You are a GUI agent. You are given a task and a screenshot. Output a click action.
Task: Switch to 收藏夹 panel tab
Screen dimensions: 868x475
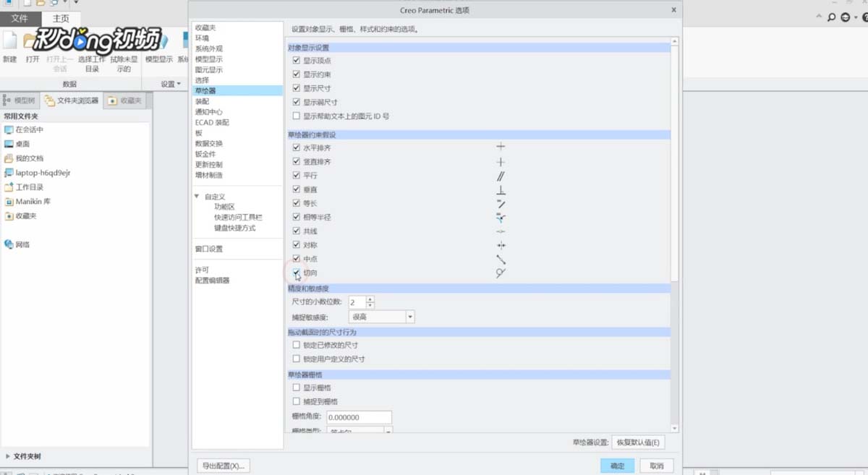pos(126,100)
